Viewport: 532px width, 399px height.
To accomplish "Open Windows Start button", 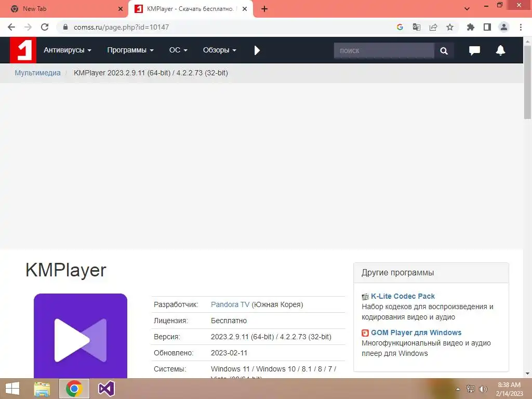I will point(12,389).
